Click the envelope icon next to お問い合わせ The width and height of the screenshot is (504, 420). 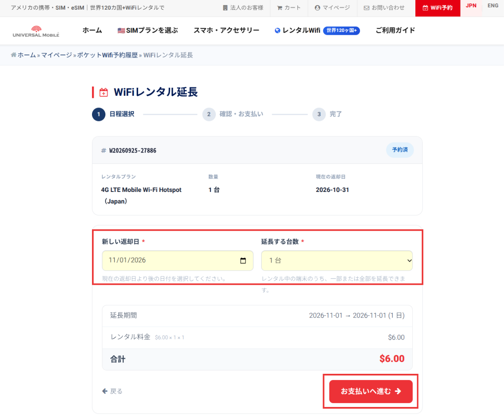366,8
